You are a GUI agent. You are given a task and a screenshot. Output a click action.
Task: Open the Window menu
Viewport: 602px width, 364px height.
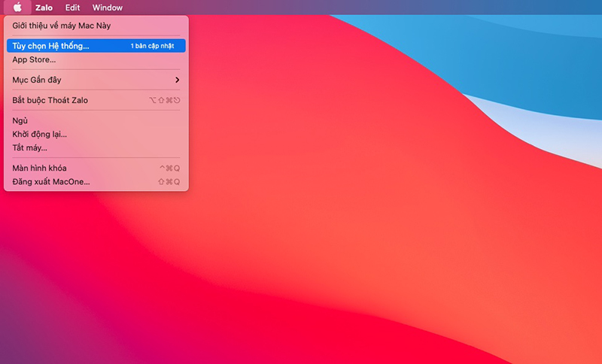pos(108,8)
